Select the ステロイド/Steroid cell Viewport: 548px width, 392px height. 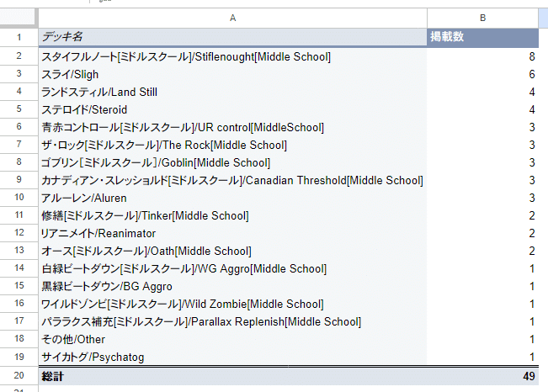click(x=233, y=109)
